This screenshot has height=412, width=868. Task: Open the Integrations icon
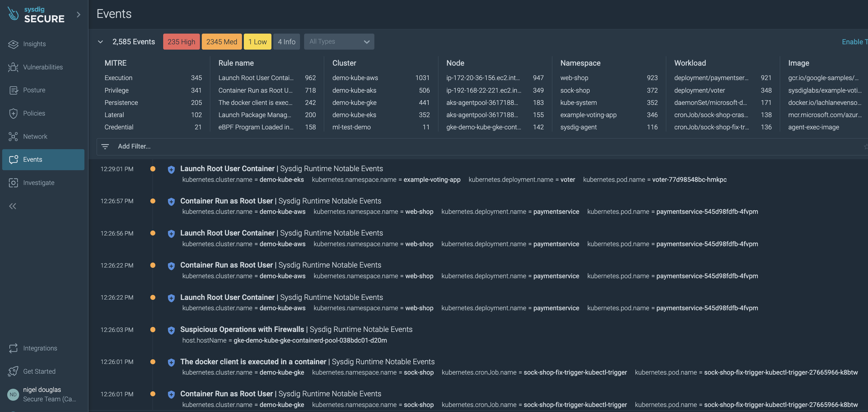pos(13,348)
